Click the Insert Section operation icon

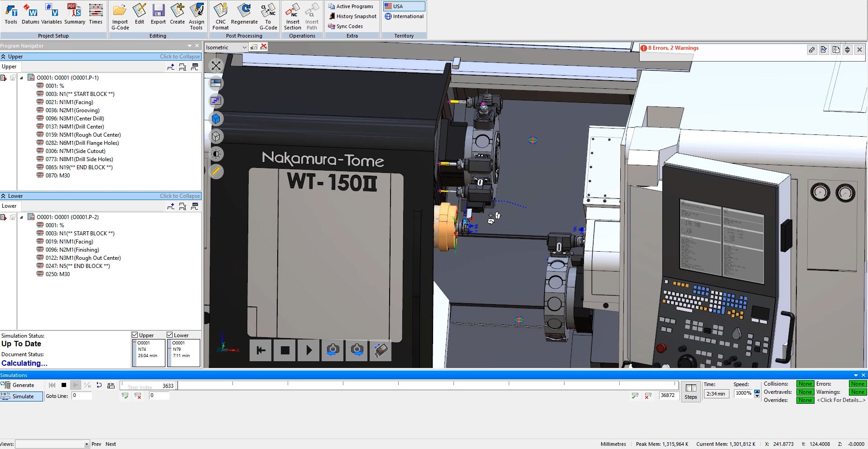tap(293, 14)
